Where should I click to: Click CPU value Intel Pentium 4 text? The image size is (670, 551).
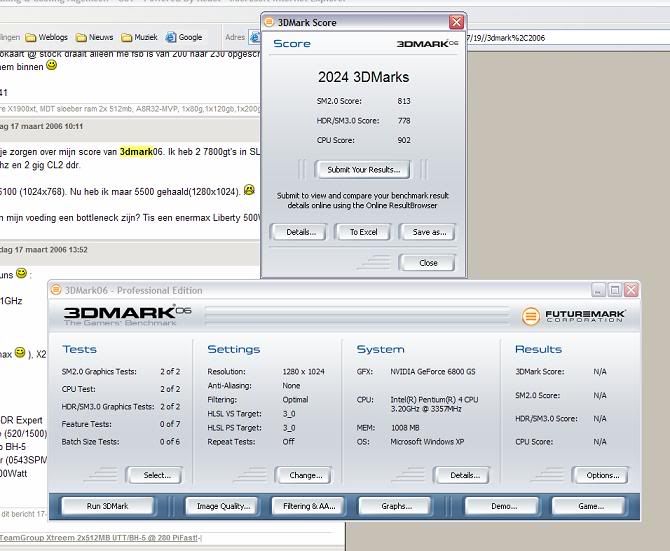434,404
